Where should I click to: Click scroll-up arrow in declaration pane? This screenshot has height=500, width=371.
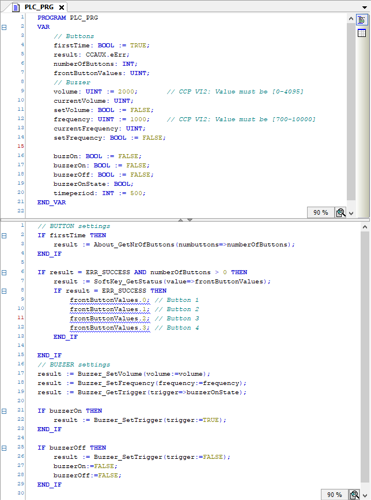(x=351, y=19)
